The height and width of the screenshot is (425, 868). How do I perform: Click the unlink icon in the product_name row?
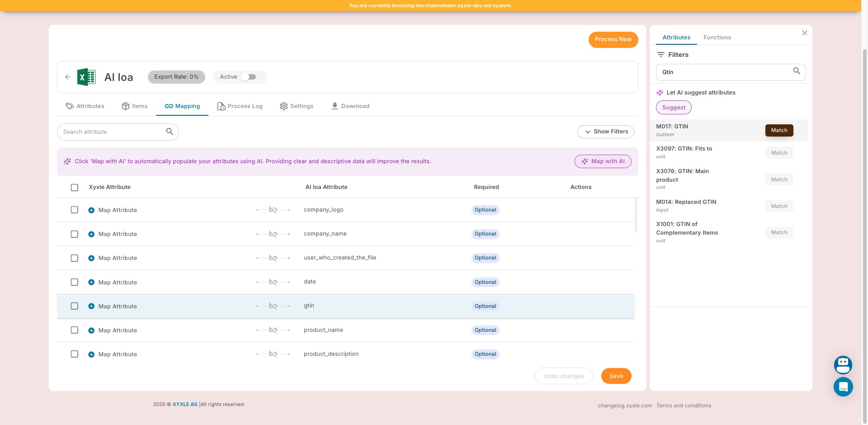273,330
